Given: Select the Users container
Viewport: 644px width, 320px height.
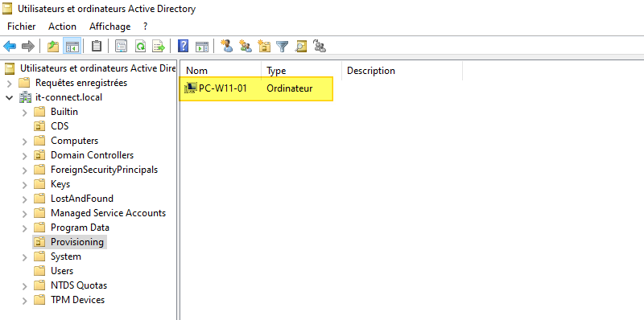Looking at the screenshot, I should tap(62, 271).
